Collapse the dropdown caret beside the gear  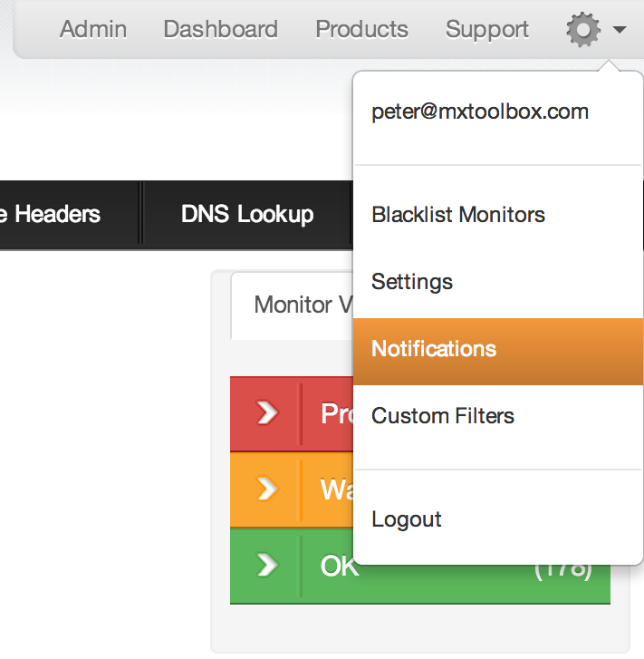pos(620,31)
